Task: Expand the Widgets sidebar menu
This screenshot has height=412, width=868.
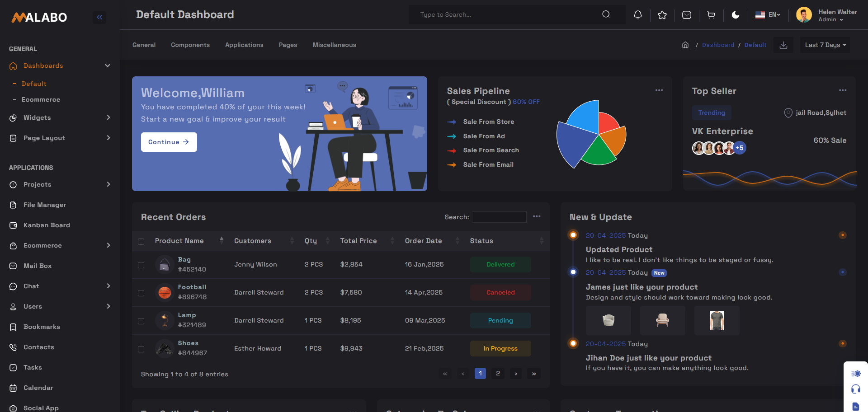Action: [60, 117]
